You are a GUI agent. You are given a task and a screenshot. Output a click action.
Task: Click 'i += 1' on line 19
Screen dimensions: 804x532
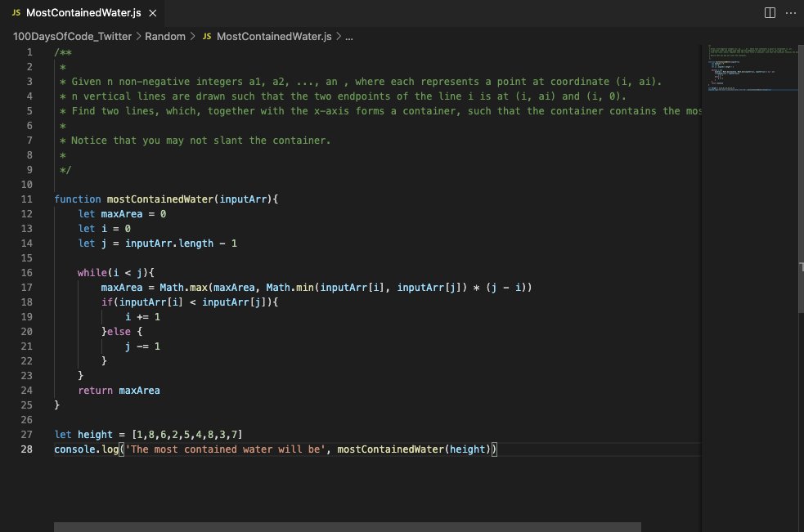point(142,317)
